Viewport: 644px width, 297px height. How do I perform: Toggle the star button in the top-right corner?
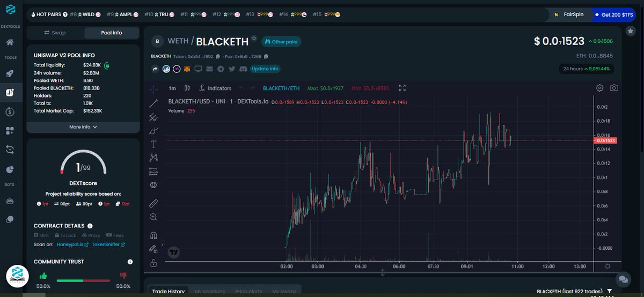(631, 31)
